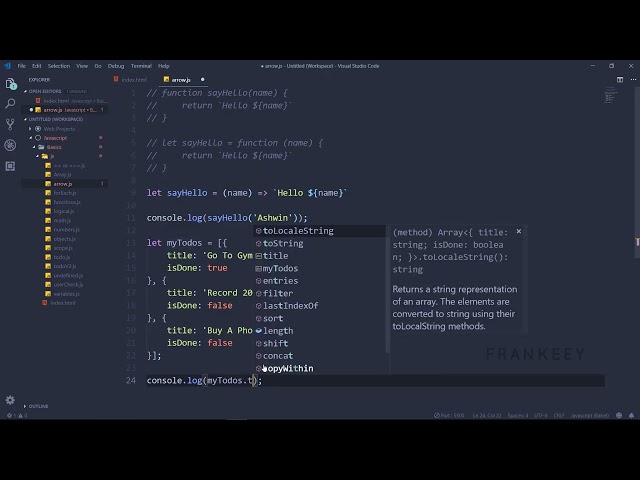Image resolution: width=640 pixels, height=480 pixels.
Task: Click the VS Code logo icon
Action: (x=7, y=66)
